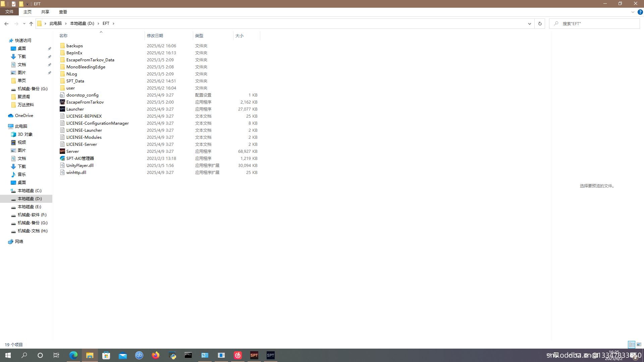Screen dimensions: 644x362
Task: Select the NLog folder name
Action: (x=72, y=74)
